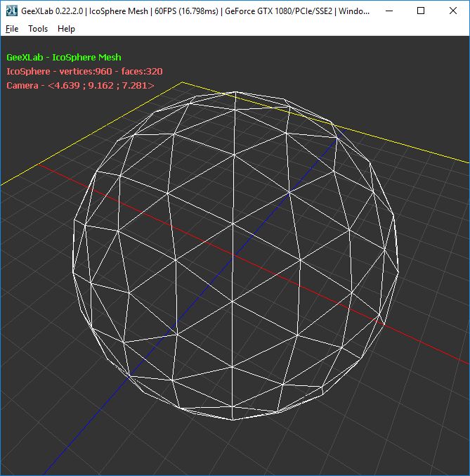The height and width of the screenshot is (476, 470).
Task: Open the Tools menu
Action: (x=38, y=29)
